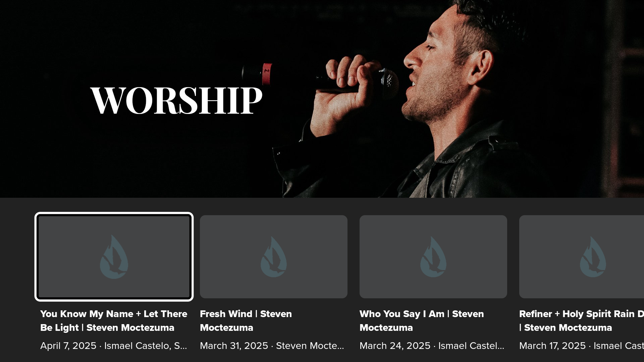Viewport: 644px width, 362px height.
Task: Click flame dove icon on first video card
Action: [114, 257]
